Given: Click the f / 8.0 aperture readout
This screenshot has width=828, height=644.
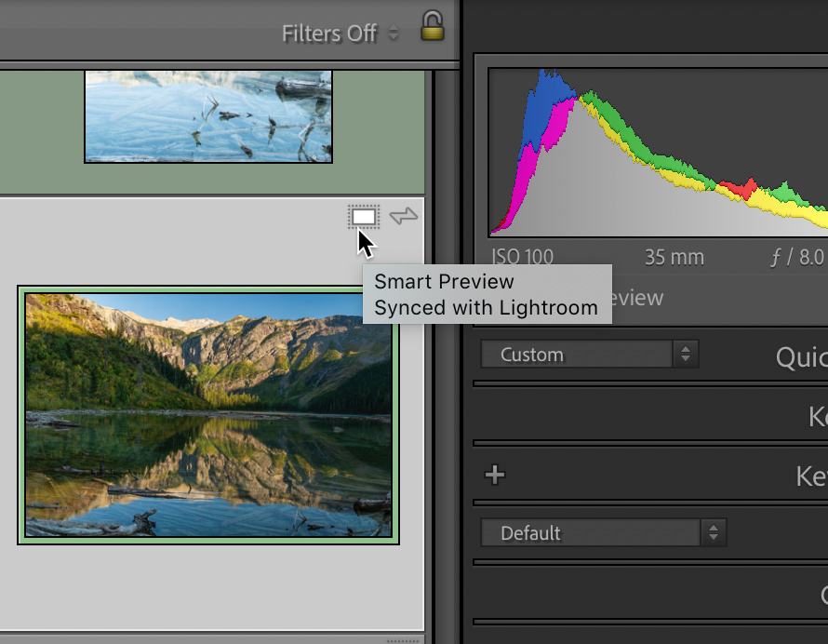Looking at the screenshot, I should [797, 257].
